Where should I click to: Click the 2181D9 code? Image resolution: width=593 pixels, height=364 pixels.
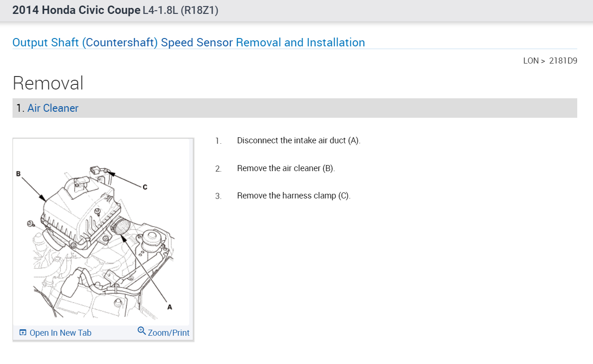[x=563, y=61]
